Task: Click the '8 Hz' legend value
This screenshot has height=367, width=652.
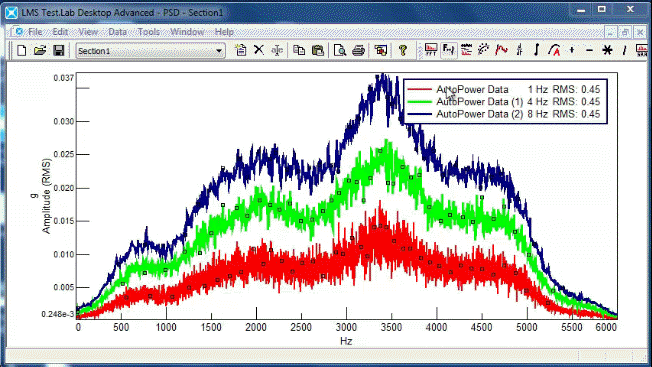Action: click(x=538, y=114)
